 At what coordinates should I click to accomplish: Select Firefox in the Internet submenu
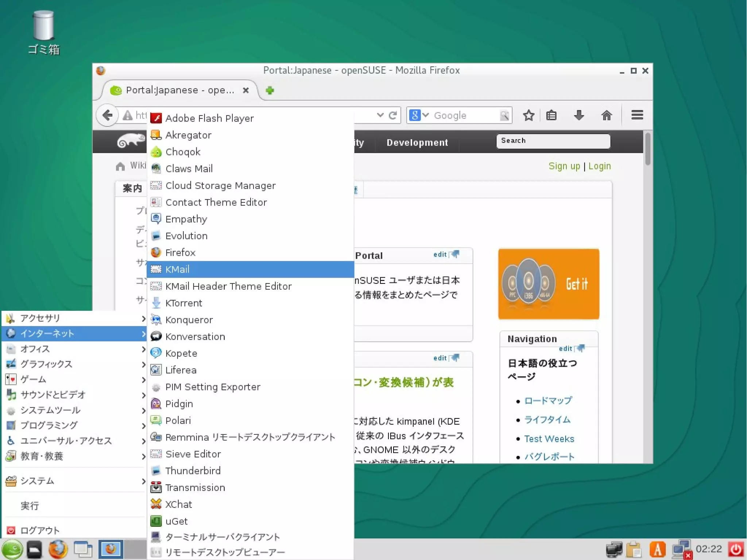coord(250,252)
